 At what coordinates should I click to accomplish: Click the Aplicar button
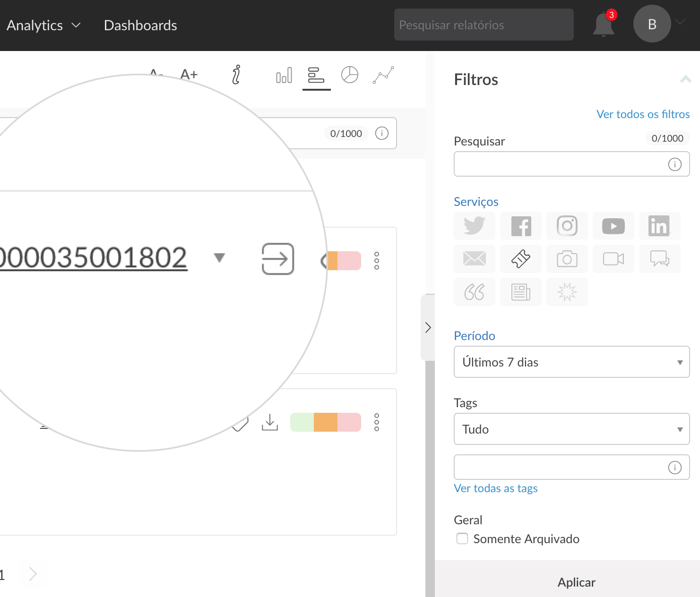tap(576, 582)
